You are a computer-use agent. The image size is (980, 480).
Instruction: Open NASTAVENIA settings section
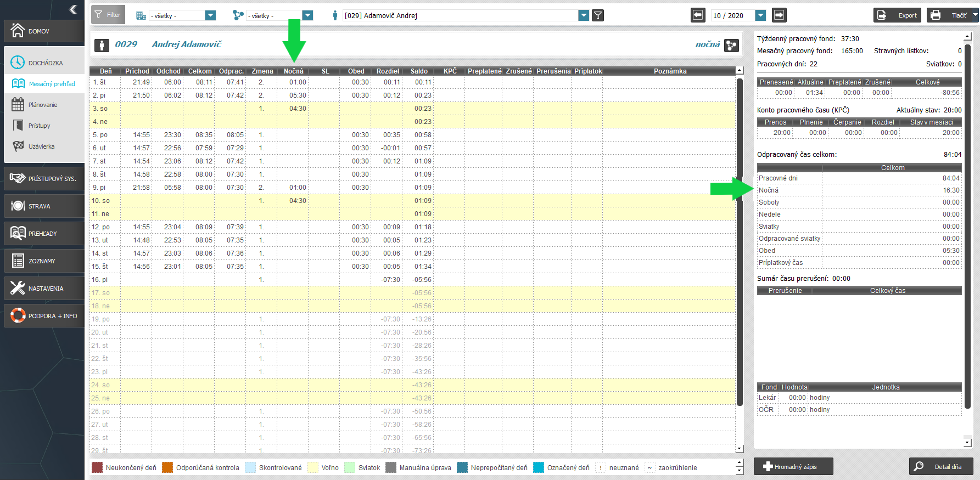coord(44,288)
